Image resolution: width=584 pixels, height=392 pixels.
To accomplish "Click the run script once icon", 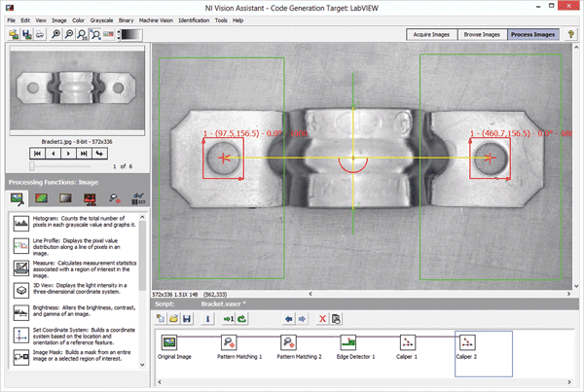I will point(229,319).
